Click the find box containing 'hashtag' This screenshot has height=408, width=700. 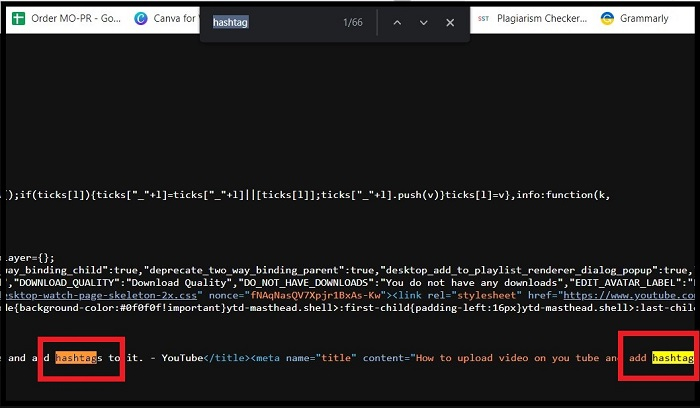pyautogui.click(x=272, y=22)
